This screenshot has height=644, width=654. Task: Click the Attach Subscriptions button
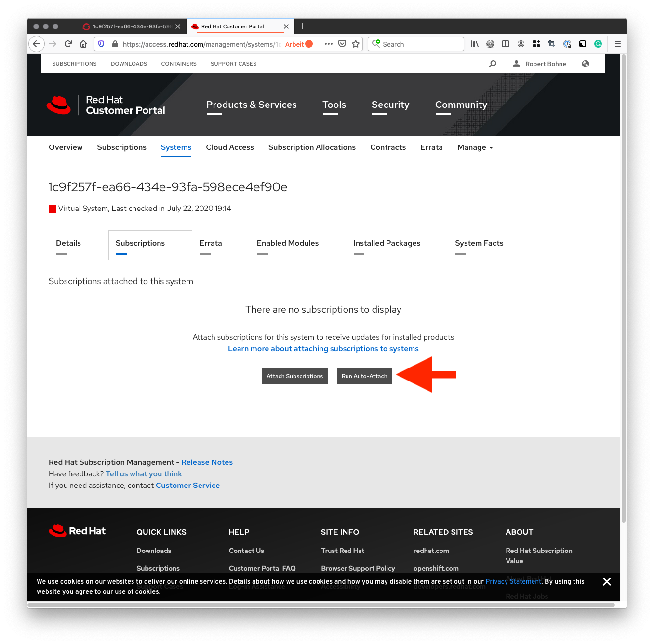[x=294, y=376]
